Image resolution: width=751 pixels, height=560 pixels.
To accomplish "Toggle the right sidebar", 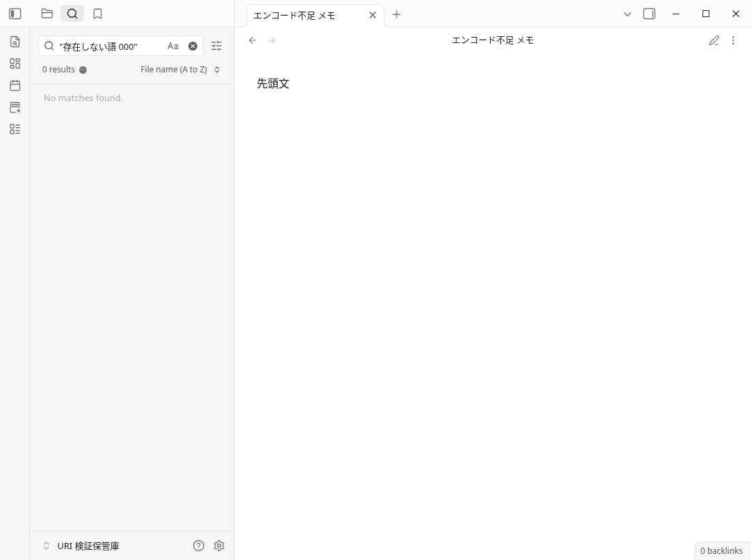I will point(649,14).
